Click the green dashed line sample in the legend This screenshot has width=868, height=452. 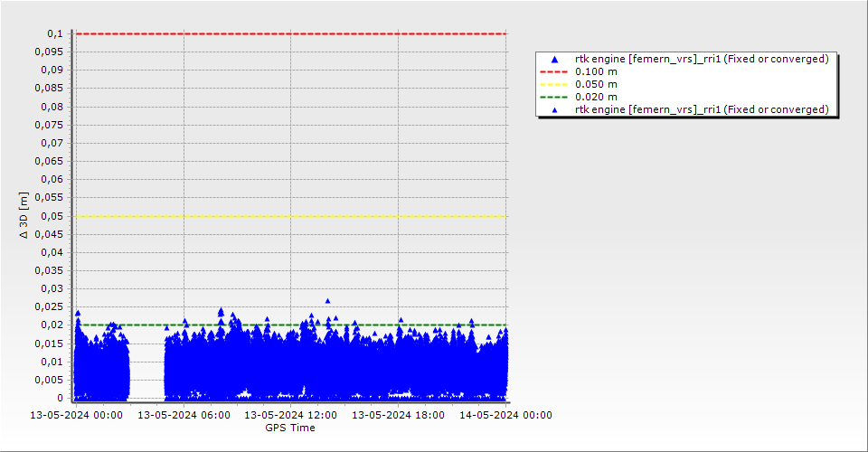point(554,97)
